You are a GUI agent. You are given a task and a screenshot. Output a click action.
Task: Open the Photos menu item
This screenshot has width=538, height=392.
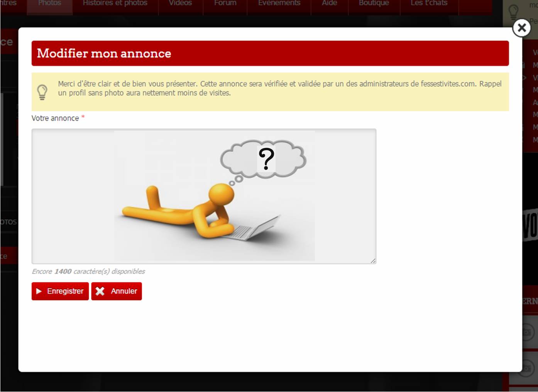click(x=49, y=4)
